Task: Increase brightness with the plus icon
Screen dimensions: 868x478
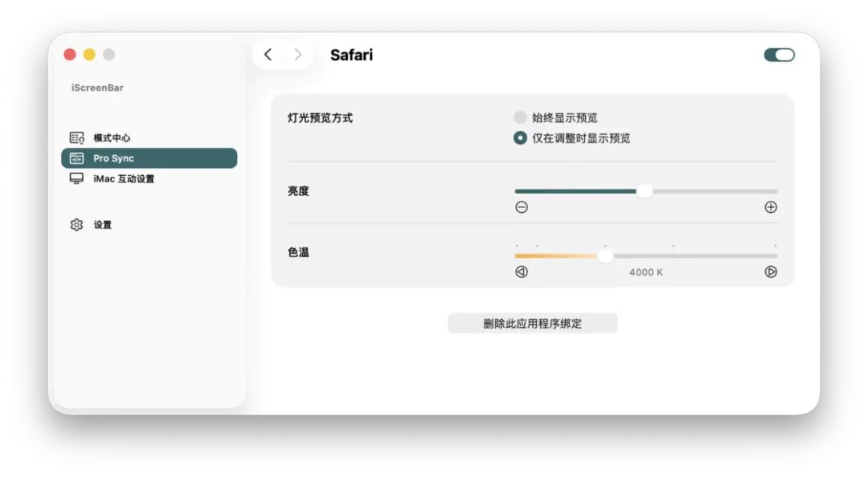Action: click(771, 207)
